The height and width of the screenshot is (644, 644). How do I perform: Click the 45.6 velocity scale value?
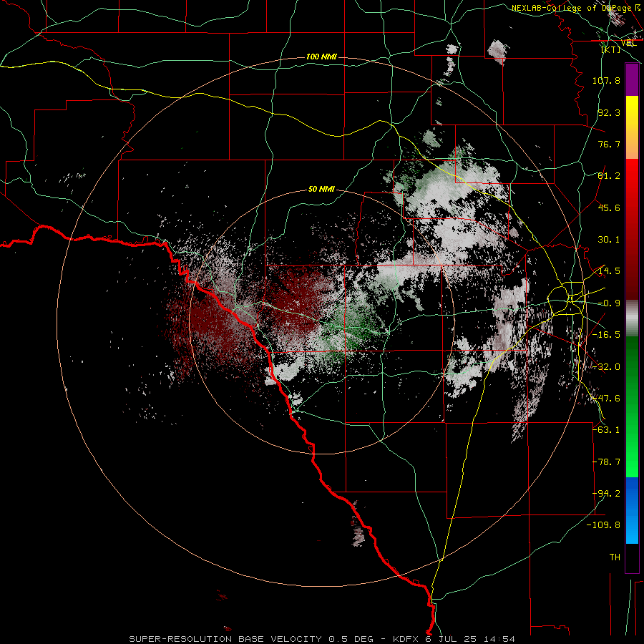[609, 208]
